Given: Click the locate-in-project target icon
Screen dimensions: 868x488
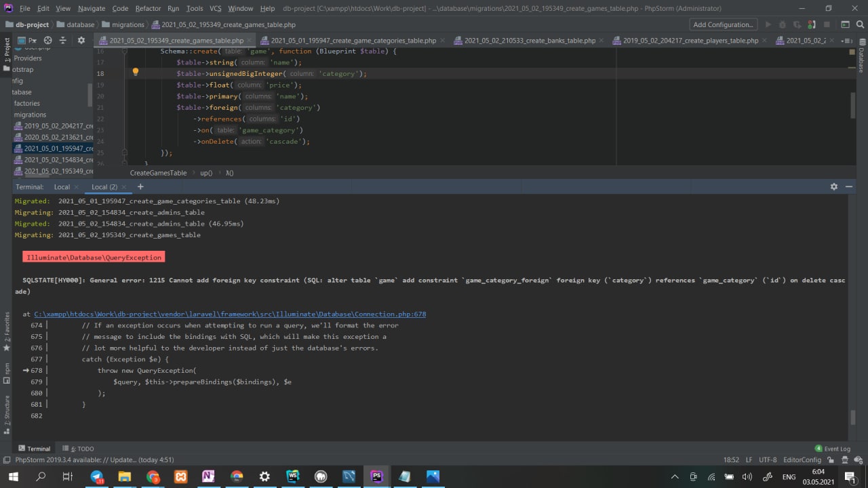Looking at the screenshot, I should pyautogui.click(x=47, y=41).
